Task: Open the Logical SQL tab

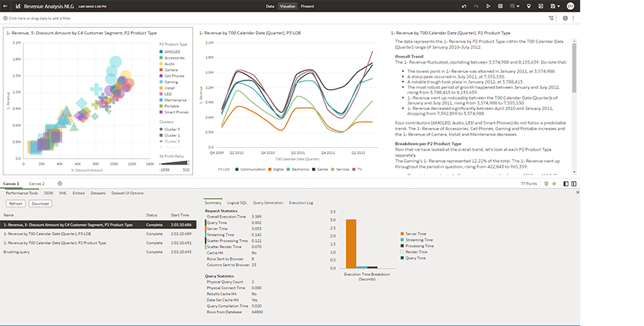Action: click(237, 203)
